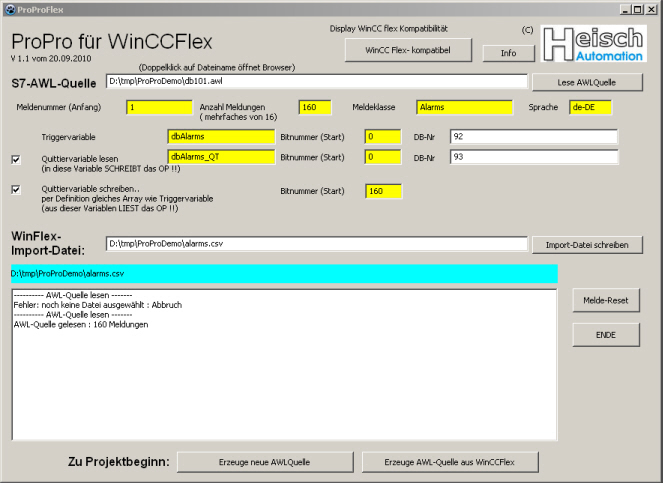This screenshot has height=483, width=663.
Task: Focus the WinFlex-Import-Datei path field
Action: [317, 244]
